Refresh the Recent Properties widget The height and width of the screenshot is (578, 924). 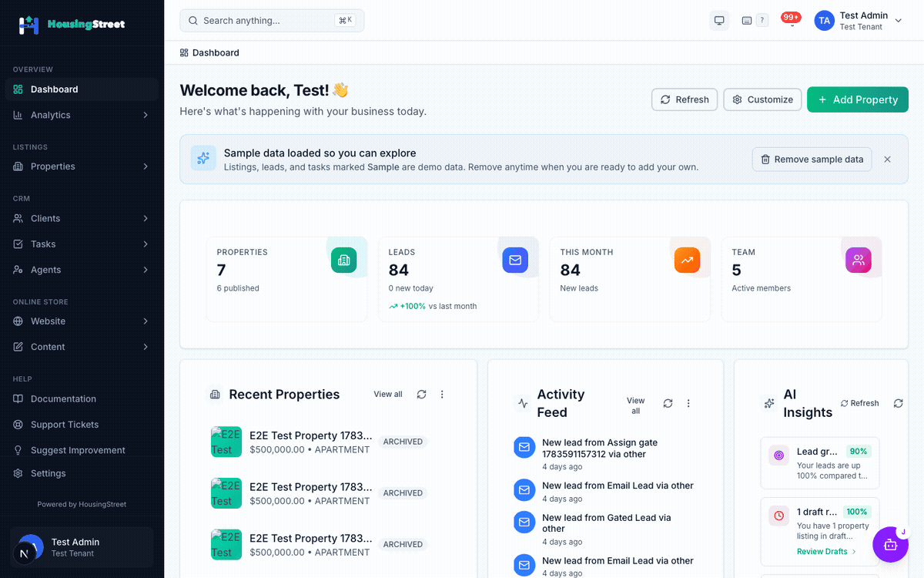tap(421, 394)
